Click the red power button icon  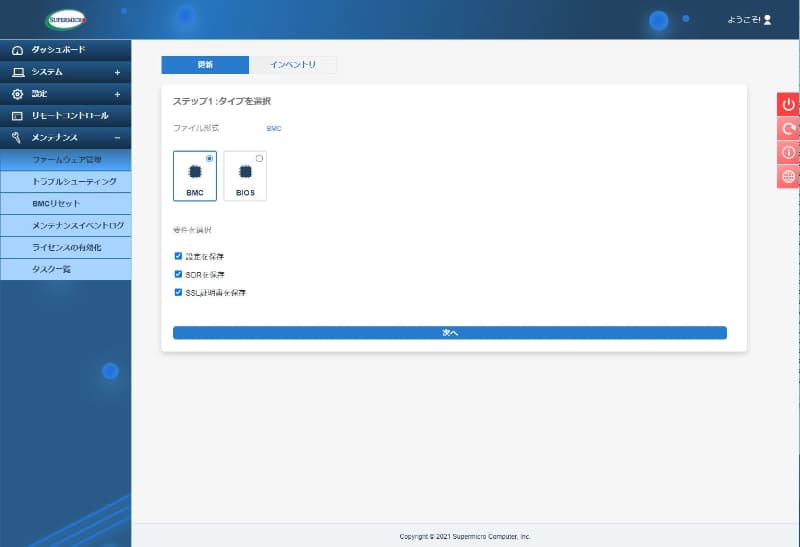click(x=788, y=104)
